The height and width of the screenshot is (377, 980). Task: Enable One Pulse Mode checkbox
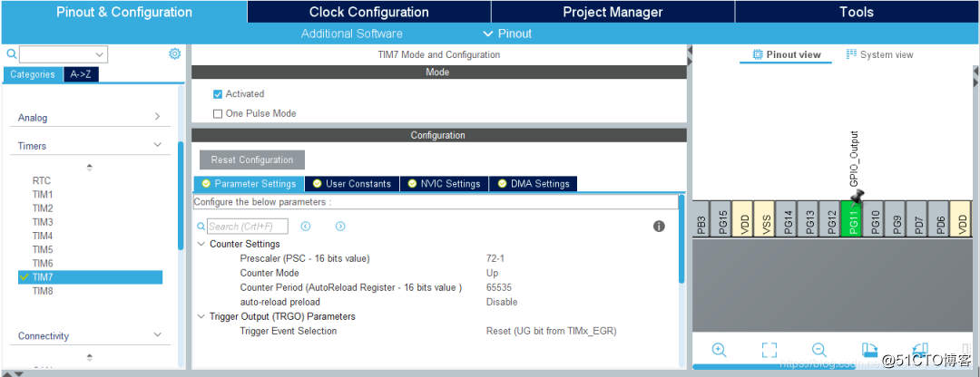coord(218,114)
